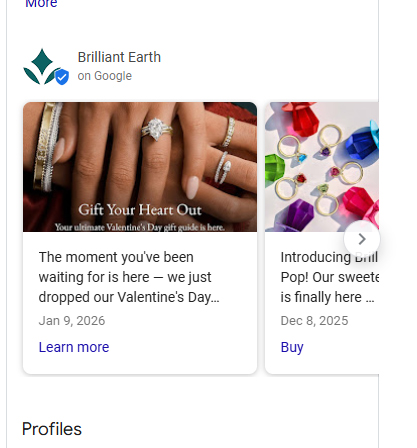This screenshot has height=448, width=417.
Task: Open the colorful gemstone rings image
Action: tap(322, 167)
